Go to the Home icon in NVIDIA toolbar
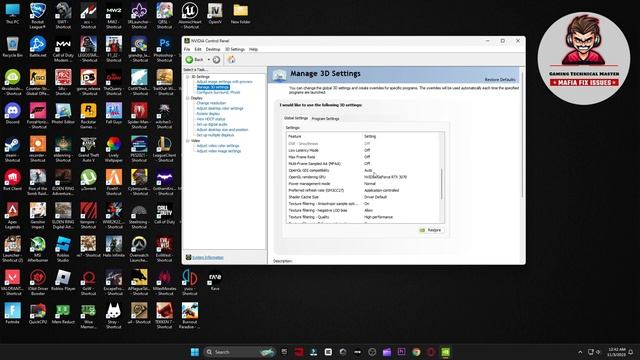This screenshot has width=640, height=360. tap(231, 60)
